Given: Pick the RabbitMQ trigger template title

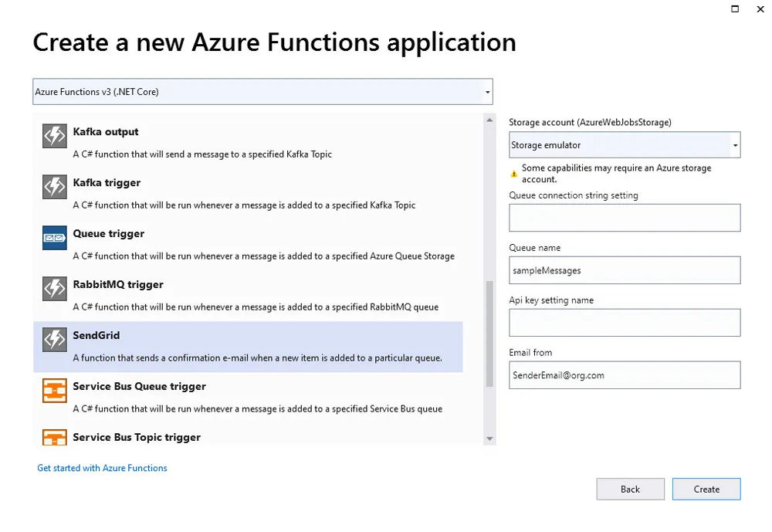Looking at the screenshot, I should click(118, 284).
